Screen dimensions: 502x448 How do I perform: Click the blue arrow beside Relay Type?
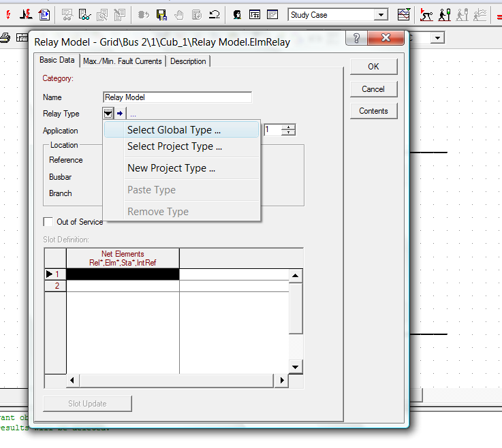[x=120, y=114]
